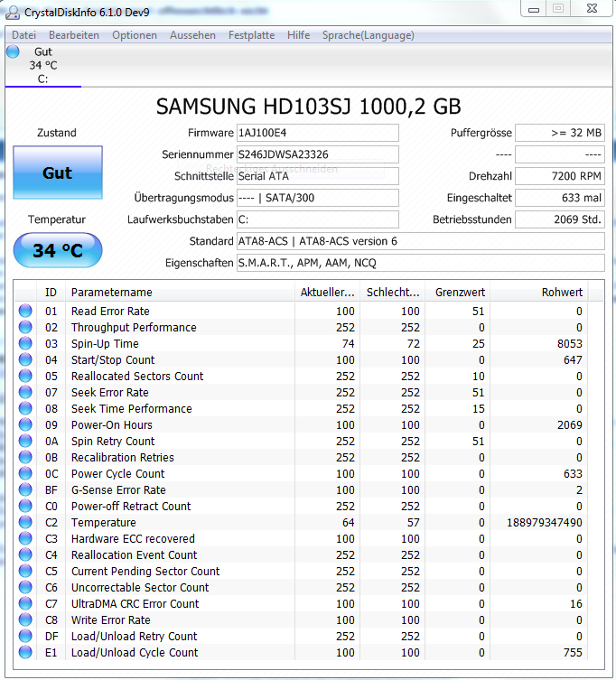Click the status orb for Write Error Rate
Screen dimensions: 616x680
25,619
